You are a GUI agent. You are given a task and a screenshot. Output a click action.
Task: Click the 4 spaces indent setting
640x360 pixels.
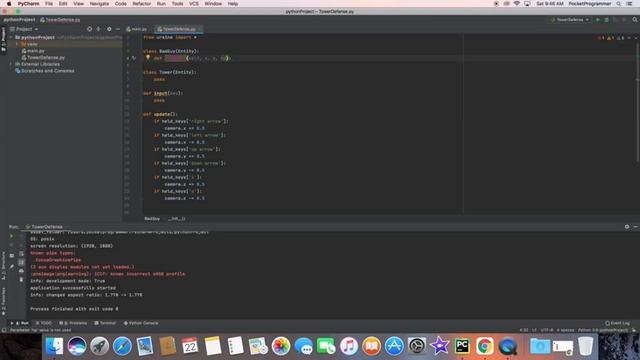click(565, 330)
